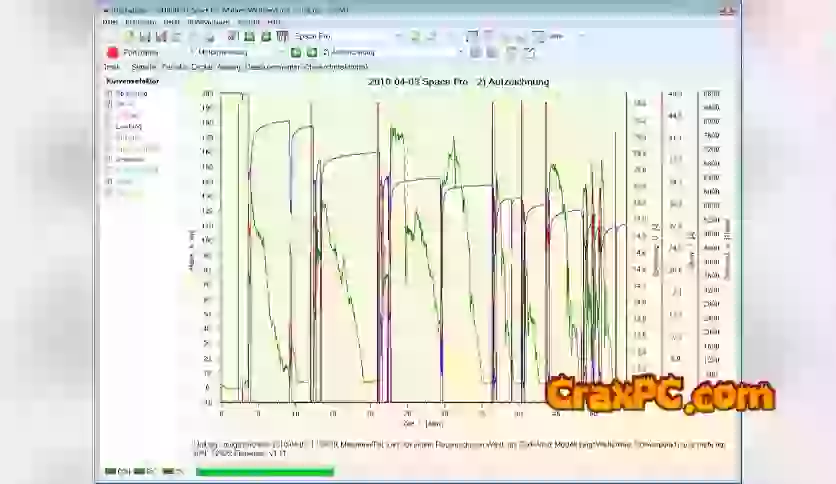The width and height of the screenshot is (836, 484).
Task: Click the green previous-record arrow icon
Action: tap(295, 52)
